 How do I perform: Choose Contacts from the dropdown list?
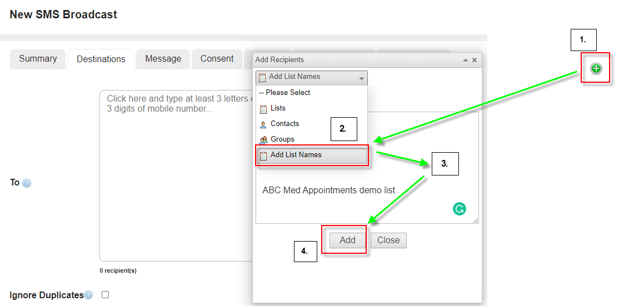point(284,124)
